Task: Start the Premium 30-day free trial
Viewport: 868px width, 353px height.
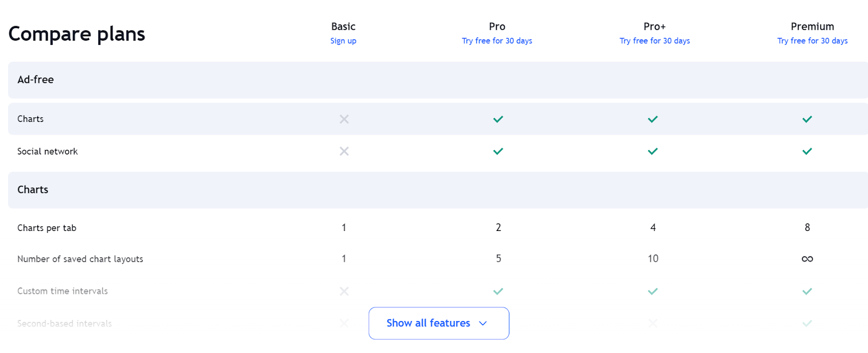Action: [x=812, y=41]
